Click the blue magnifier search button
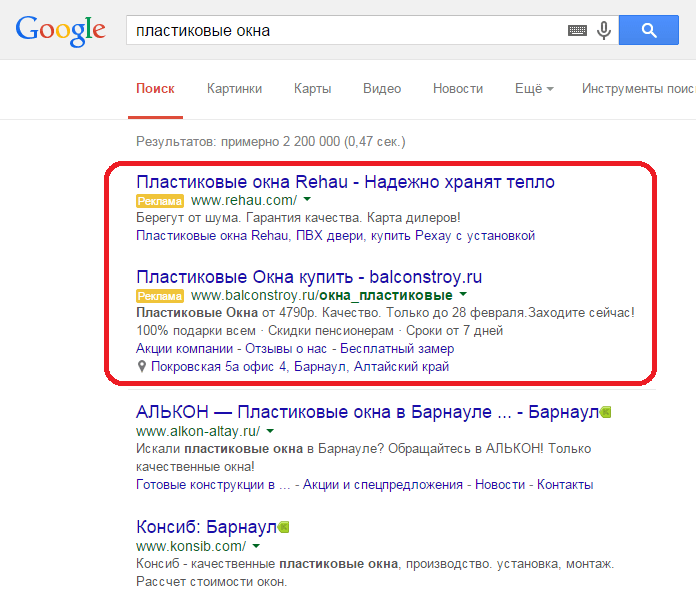Viewport: 696px width, 599px height. [x=649, y=30]
